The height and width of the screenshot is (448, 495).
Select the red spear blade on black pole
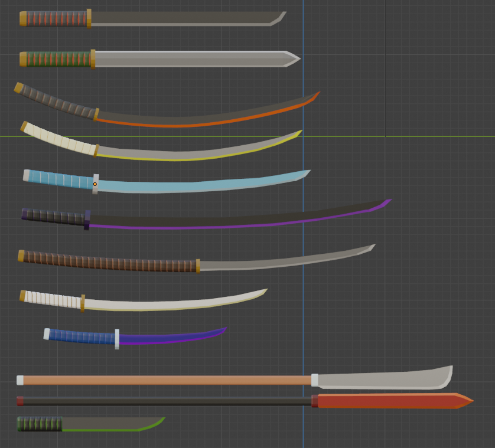click(390, 401)
